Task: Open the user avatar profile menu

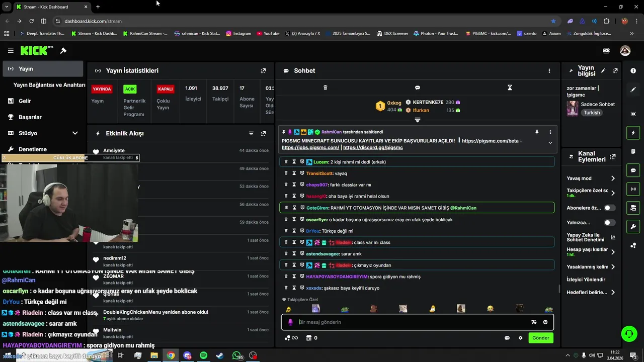Action: click(x=625, y=51)
